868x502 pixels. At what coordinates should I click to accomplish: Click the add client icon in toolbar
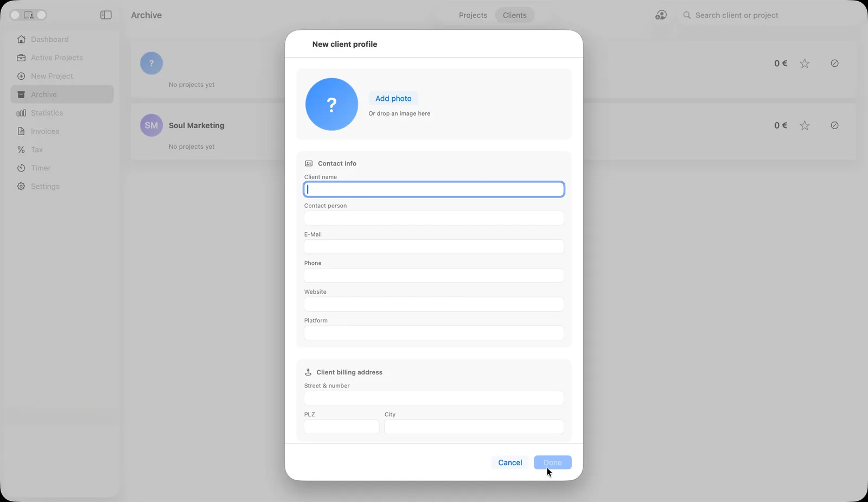[661, 15]
